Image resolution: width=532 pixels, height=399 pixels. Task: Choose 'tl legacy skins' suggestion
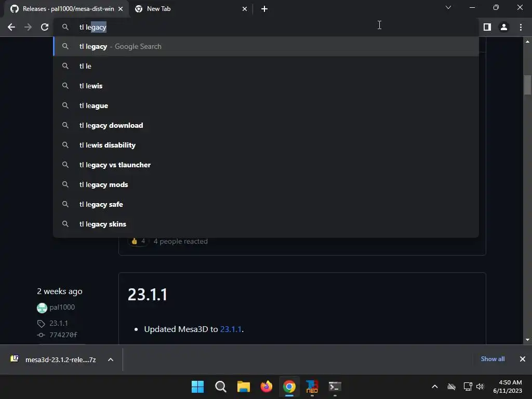[266, 224]
